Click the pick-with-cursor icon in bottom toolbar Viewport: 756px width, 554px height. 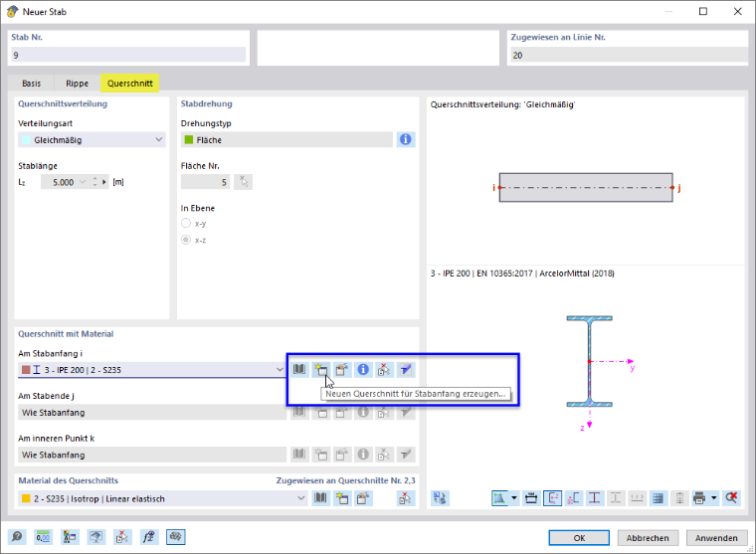pos(122,537)
